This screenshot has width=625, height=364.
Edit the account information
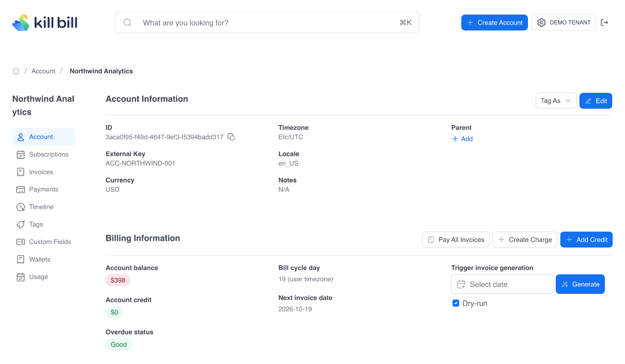596,101
